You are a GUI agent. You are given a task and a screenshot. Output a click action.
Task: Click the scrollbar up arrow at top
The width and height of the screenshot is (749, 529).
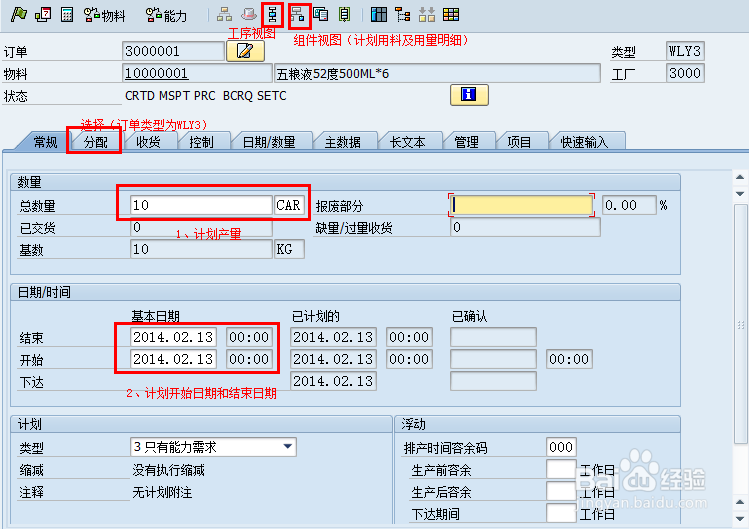tap(740, 177)
